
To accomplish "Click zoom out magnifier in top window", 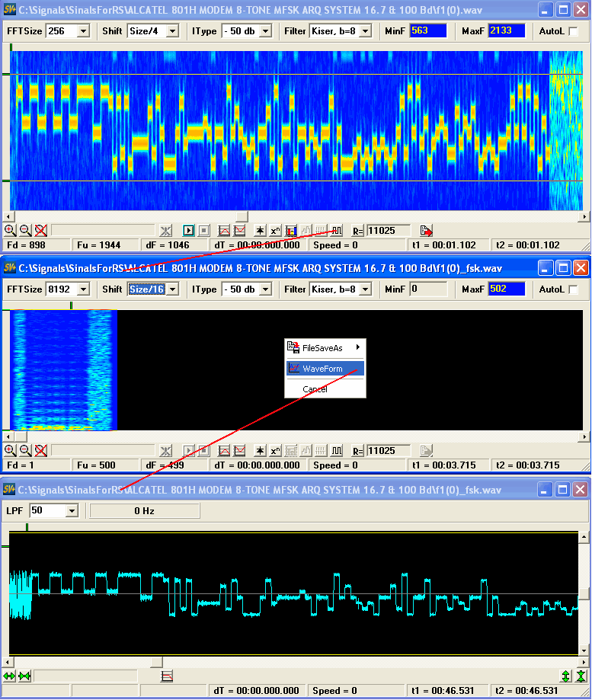I will point(25,230).
